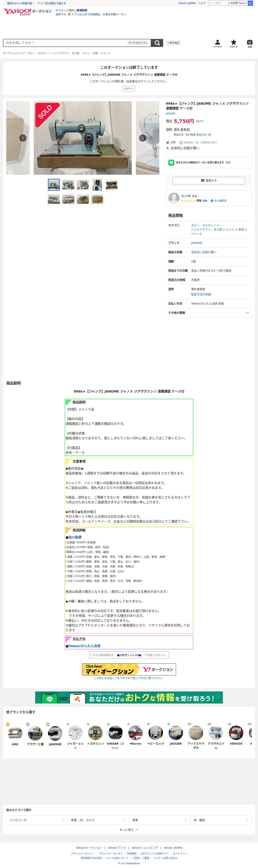Click the blue web search button at top right
Viewport: 258px width, 868px height.
[250, 3]
